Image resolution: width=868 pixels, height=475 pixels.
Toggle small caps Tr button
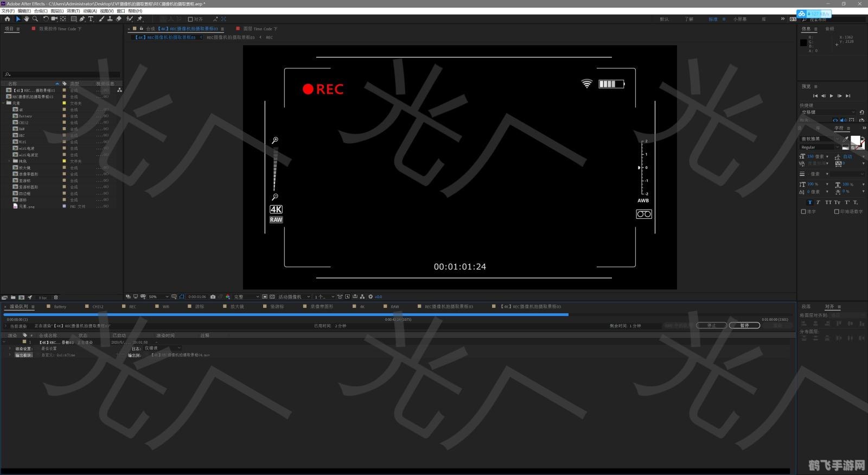point(837,202)
